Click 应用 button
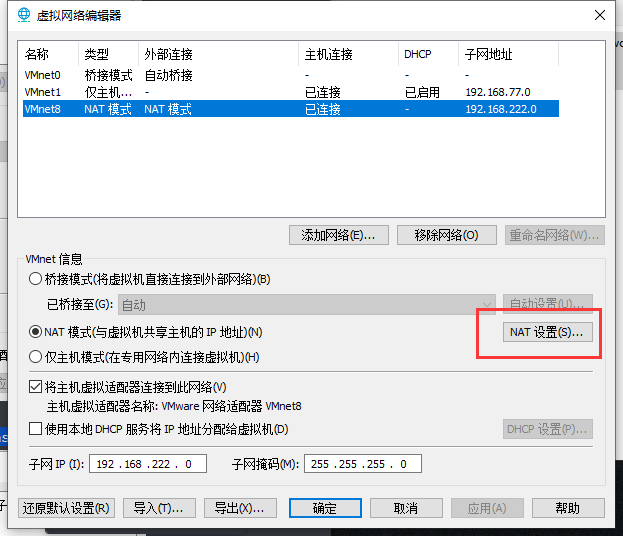The height and width of the screenshot is (536, 623). tap(487, 508)
